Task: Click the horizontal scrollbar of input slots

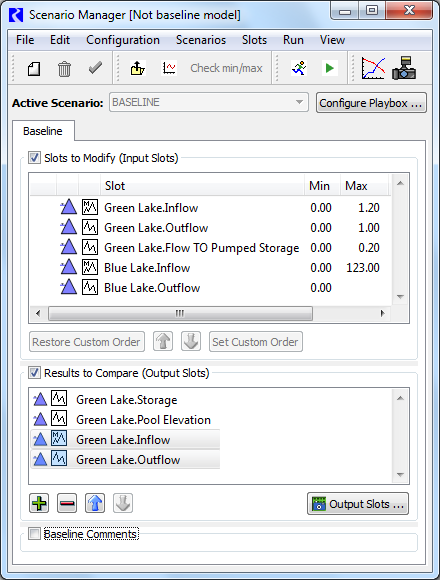Action: coord(180,314)
